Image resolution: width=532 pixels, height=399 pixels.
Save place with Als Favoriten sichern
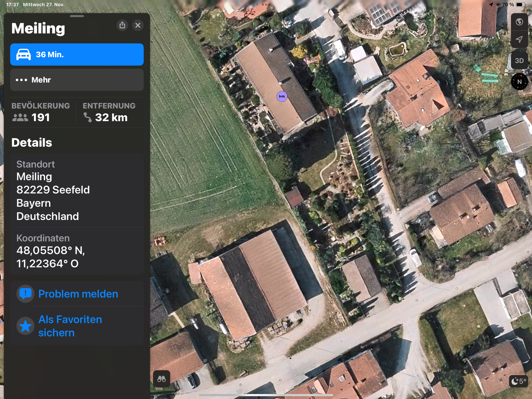[x=70, y=326]
